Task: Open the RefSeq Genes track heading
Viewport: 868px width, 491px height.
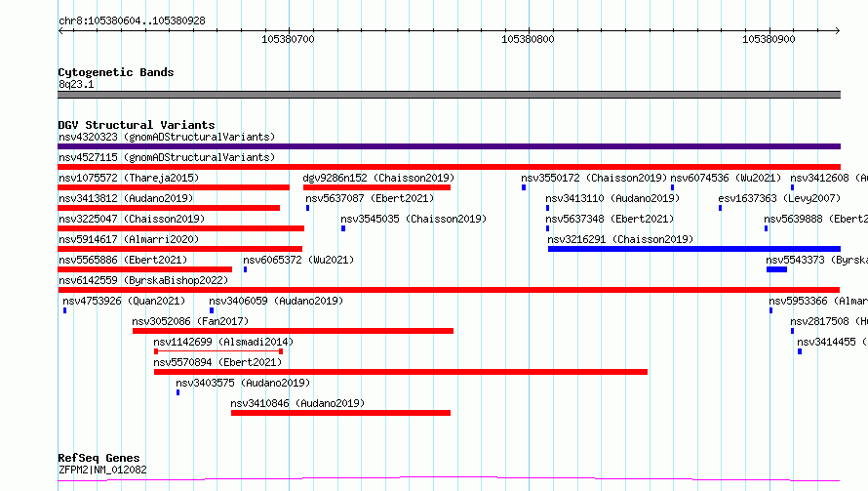Action: pos(99,458)
